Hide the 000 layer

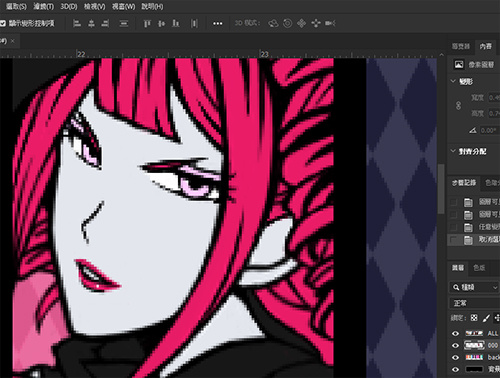tap(455, 345)
